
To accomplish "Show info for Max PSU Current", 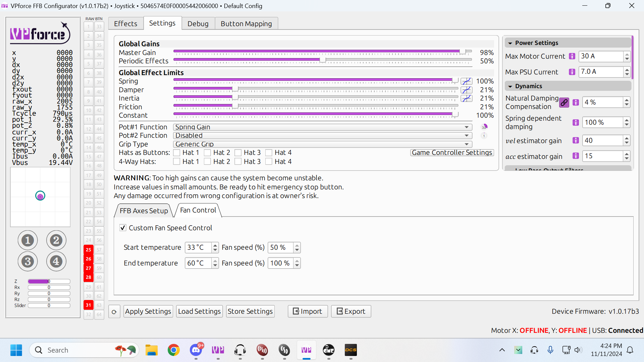I will tap(572, 72).
